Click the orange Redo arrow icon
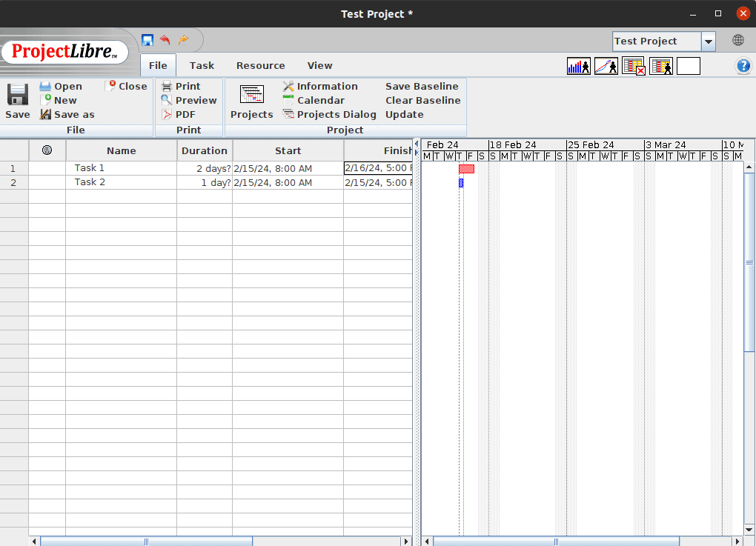 pyautogui.click(x=183, y=40)
